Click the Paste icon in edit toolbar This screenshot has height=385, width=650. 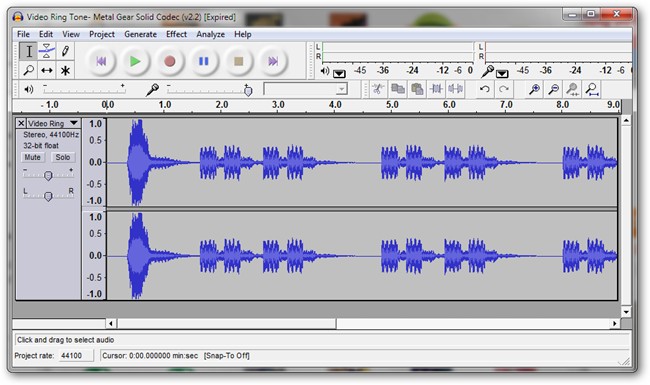coord(417,89)
